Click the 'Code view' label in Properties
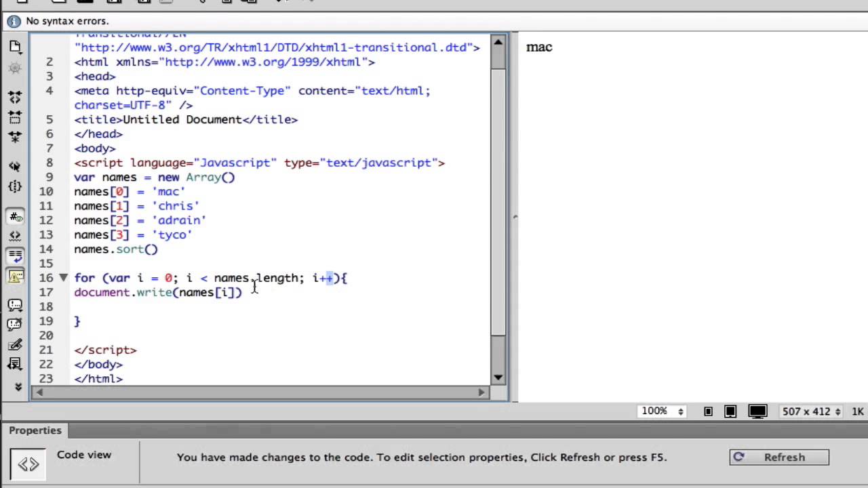The width and height of the screenshot is (868, 488). click(x=84, y=455)
